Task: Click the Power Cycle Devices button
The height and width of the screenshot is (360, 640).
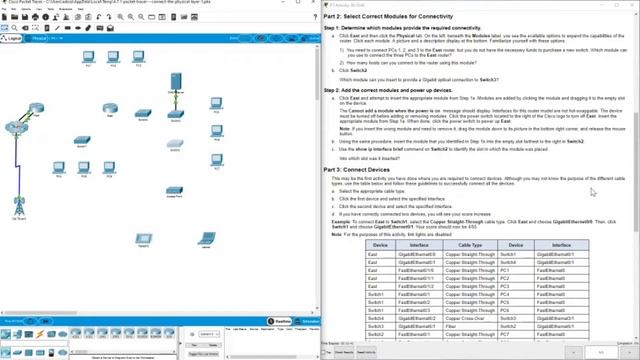Action: (x=31, y=321)
